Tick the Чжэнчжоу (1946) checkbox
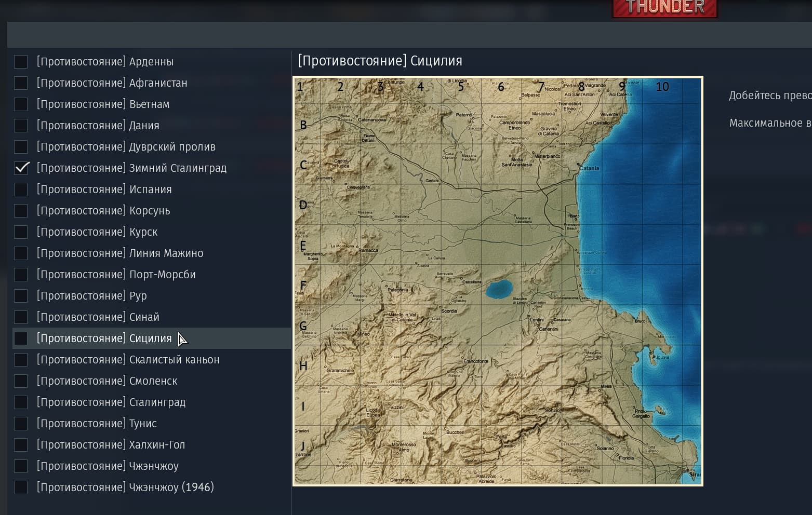812x515 pixels. (x=21, y=487)
